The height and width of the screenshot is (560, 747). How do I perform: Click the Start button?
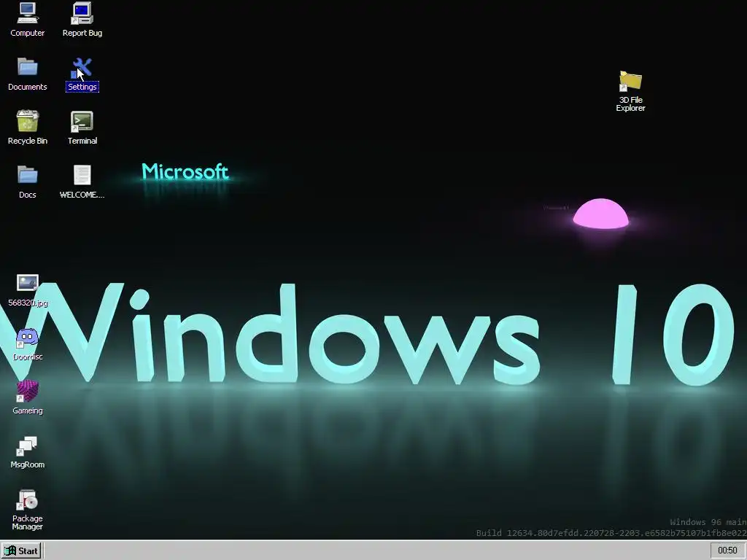click(x=21, y=551)
